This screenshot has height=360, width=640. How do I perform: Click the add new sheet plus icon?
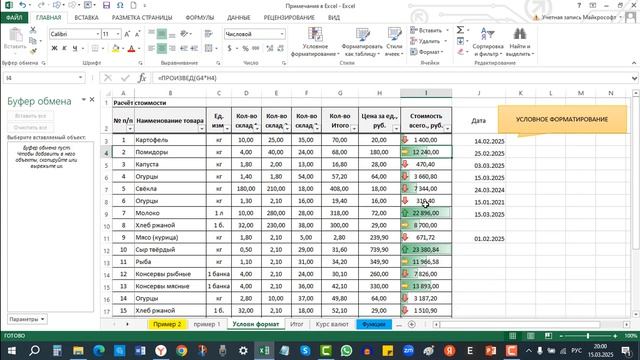[411, 324]
